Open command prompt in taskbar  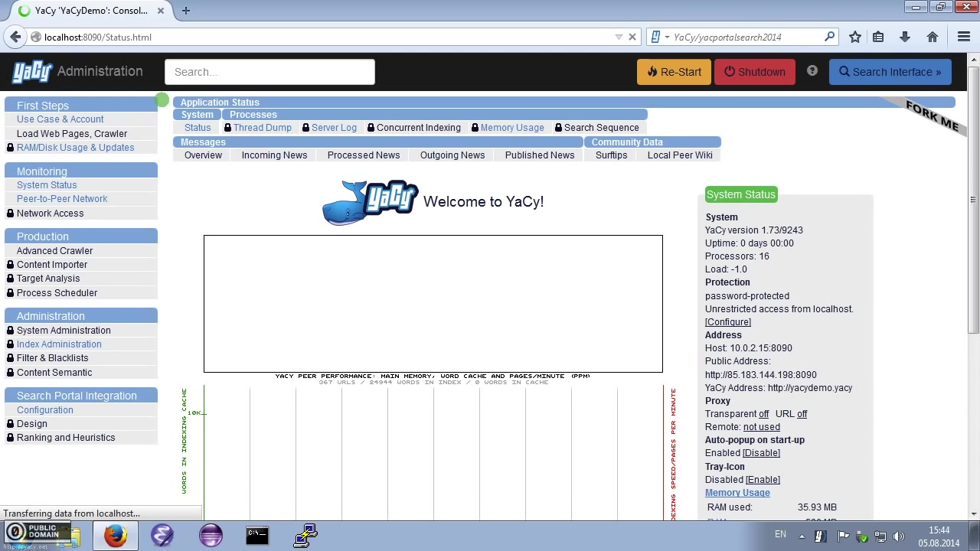[257, 536]
